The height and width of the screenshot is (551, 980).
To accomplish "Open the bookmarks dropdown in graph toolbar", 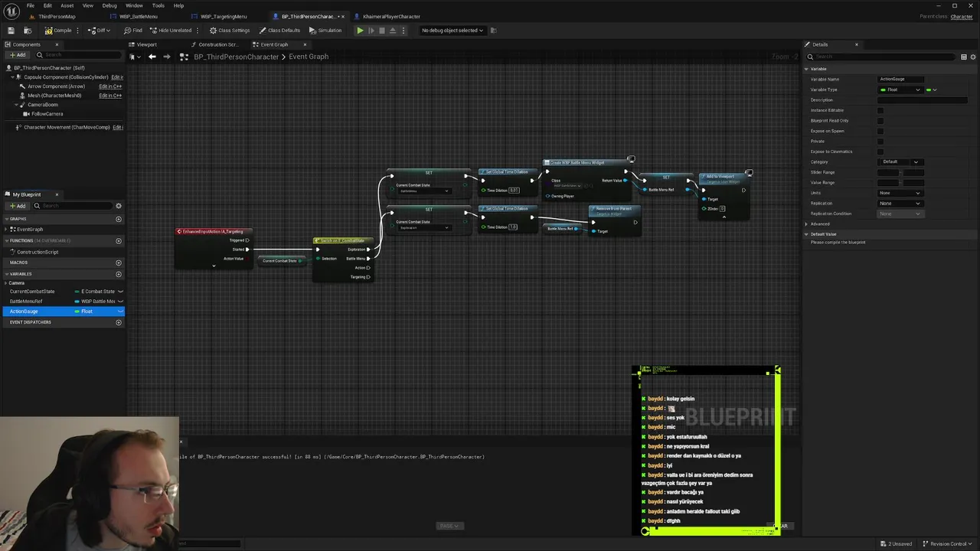I will (x=133, y=57).
